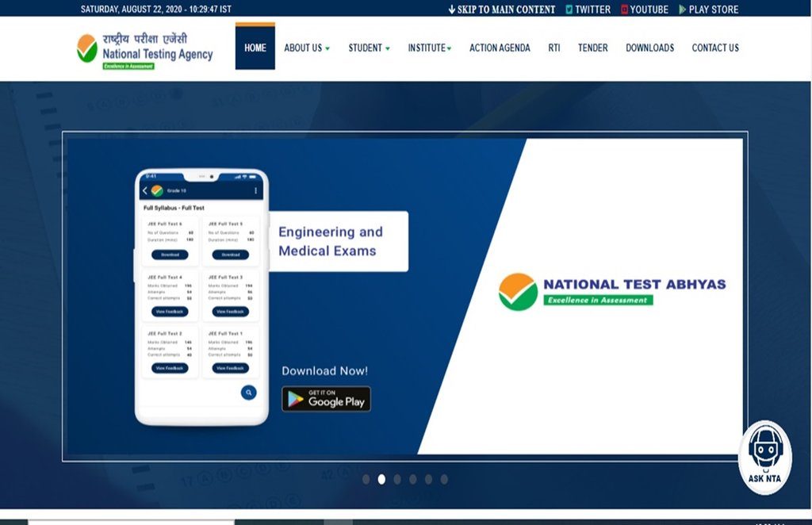
Task: Open the YouTube icon link
Action: click(625, 10)
